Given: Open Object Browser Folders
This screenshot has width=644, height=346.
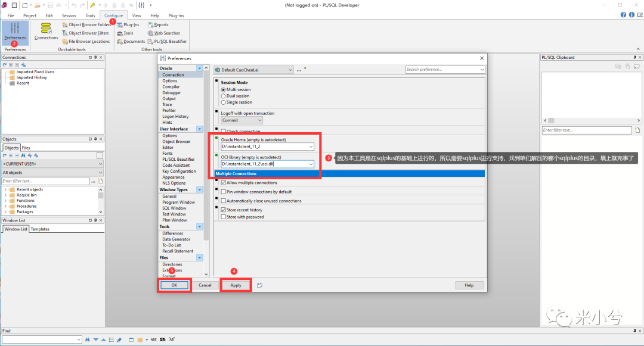Looking at the screenshot, I should 86,24.
